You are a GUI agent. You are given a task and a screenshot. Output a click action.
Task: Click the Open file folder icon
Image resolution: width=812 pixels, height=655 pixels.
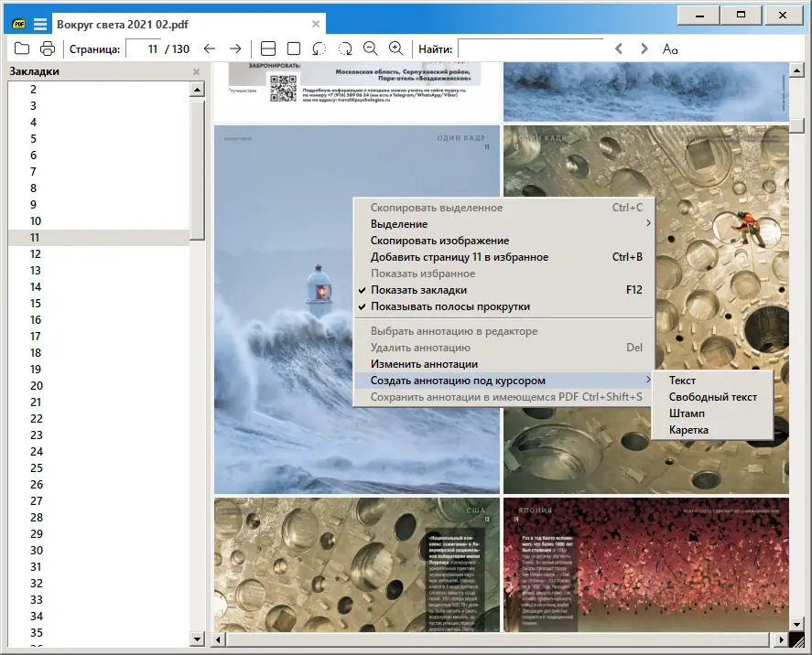[22, 48]
